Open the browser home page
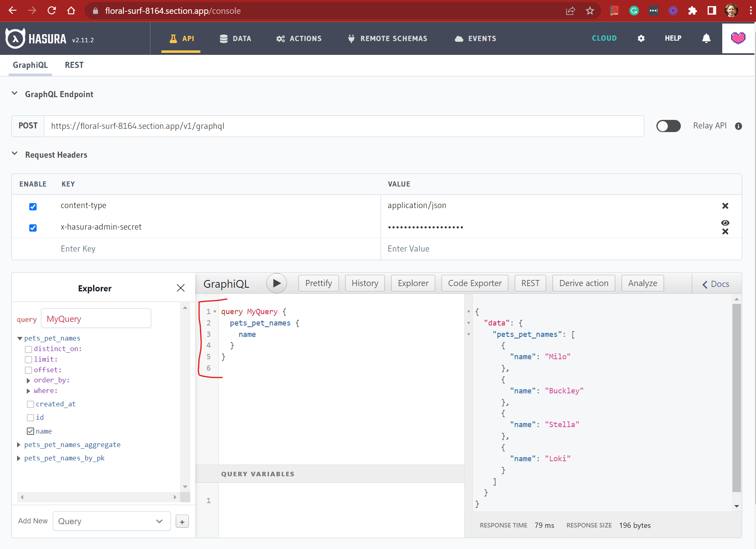This screenshot has width=756, height=549. click(x=71, y=11)
